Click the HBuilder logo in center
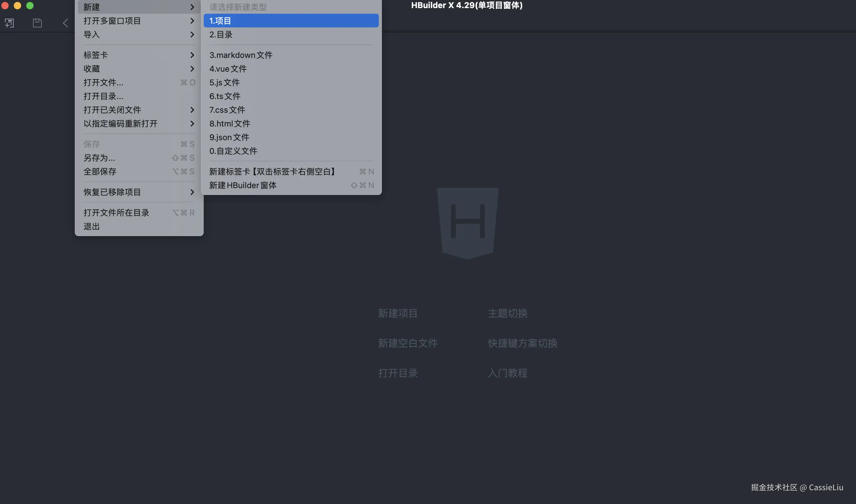This screenshot has width=856, height=504. (x=467, y=223)
